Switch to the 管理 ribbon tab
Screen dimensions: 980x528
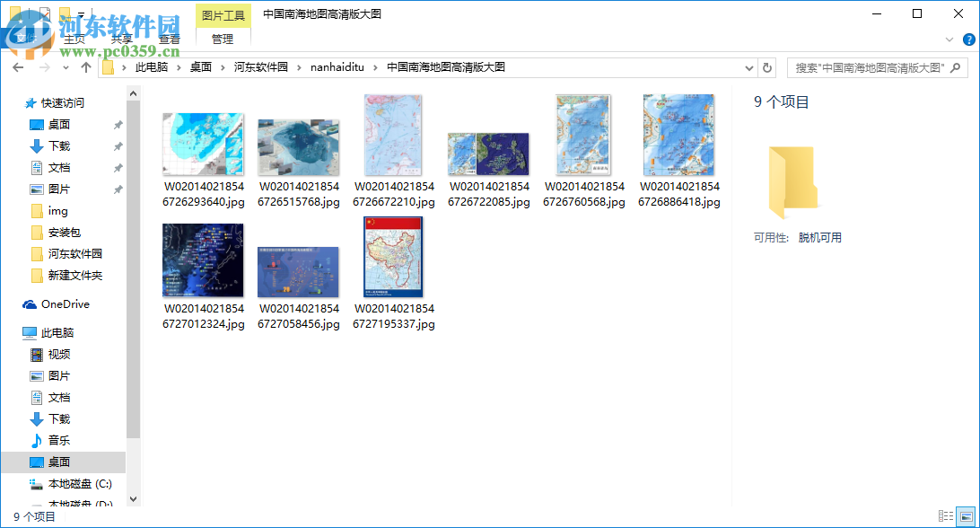(221, 40)
